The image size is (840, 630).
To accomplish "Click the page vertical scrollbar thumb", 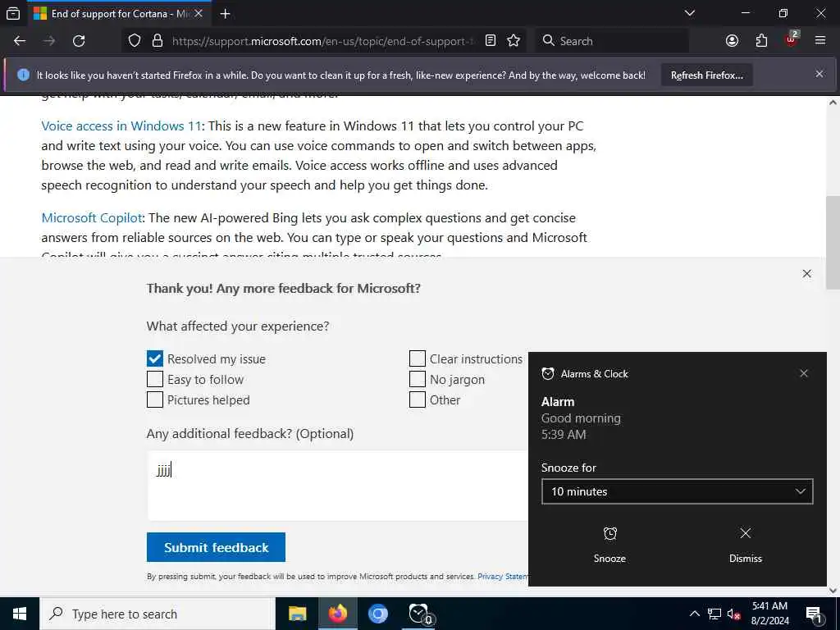I will click(833, 242).
